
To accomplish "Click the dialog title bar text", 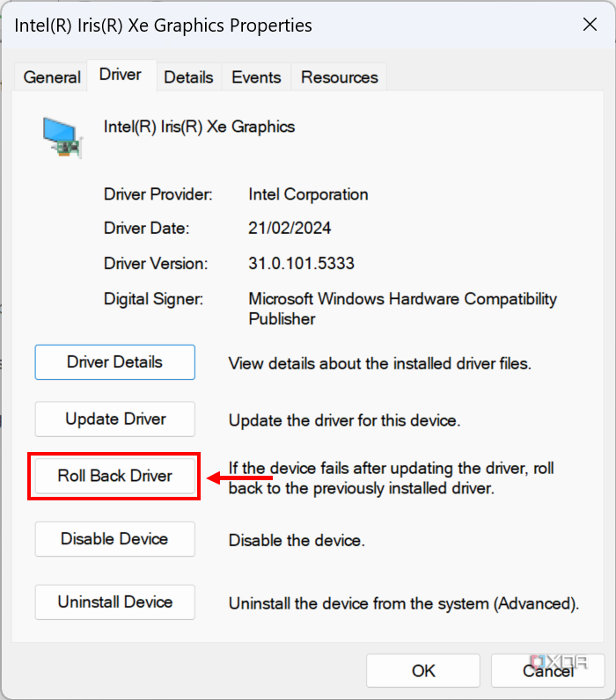I will click(x=163, y=26).
